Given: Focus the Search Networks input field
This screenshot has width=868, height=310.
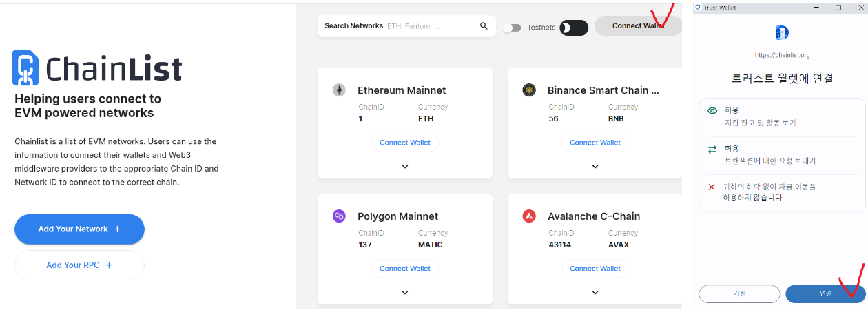Looking at the screenshot, I should coord(406,26).
